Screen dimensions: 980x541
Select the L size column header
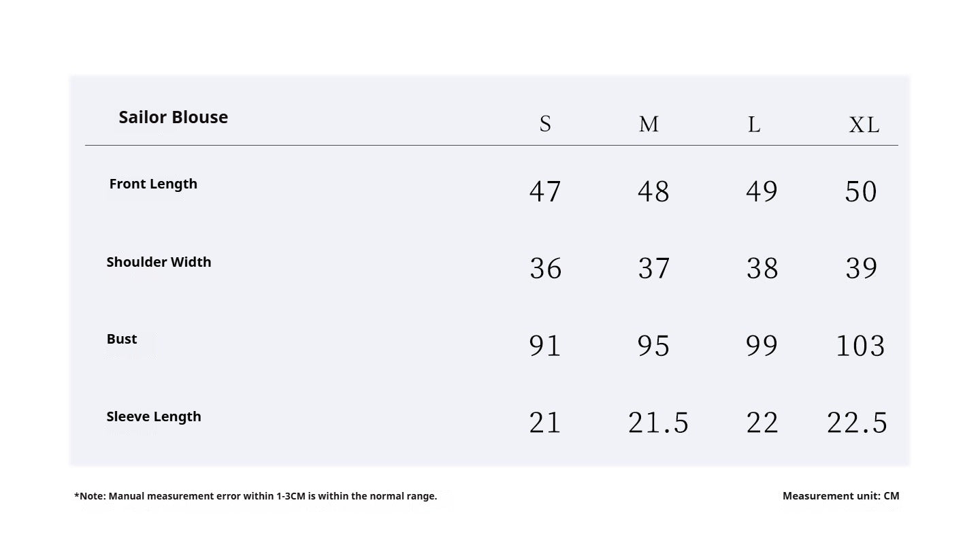(x=754, y=124)
